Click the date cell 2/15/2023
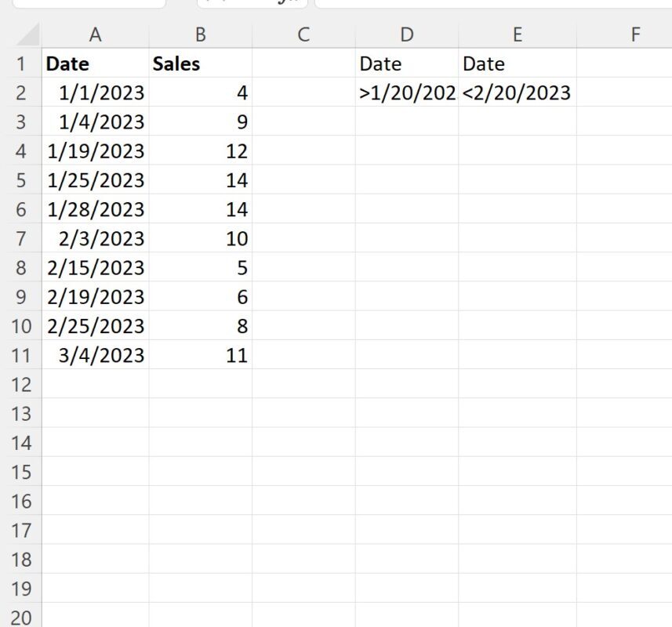Screen dimensions: 672x627 coord(95,268)
